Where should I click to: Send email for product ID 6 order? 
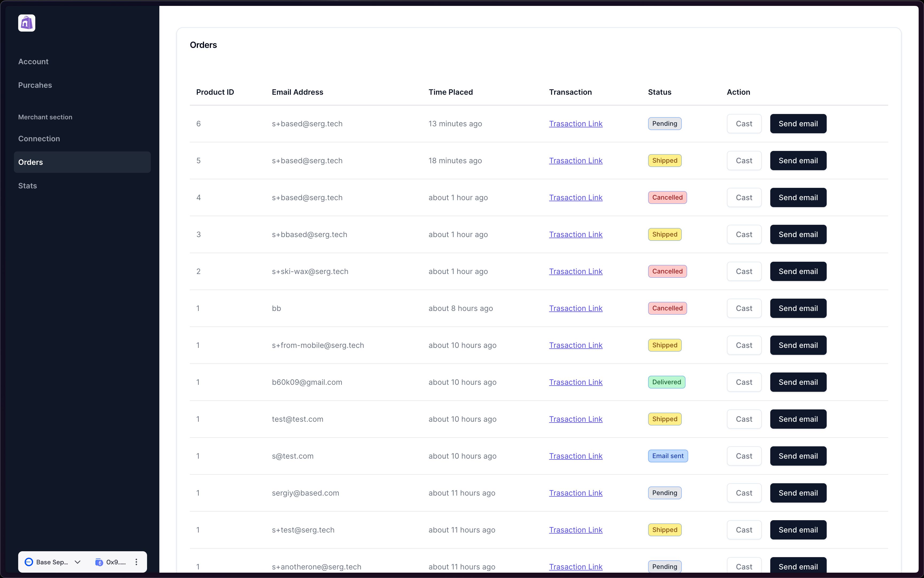point(798,123)
